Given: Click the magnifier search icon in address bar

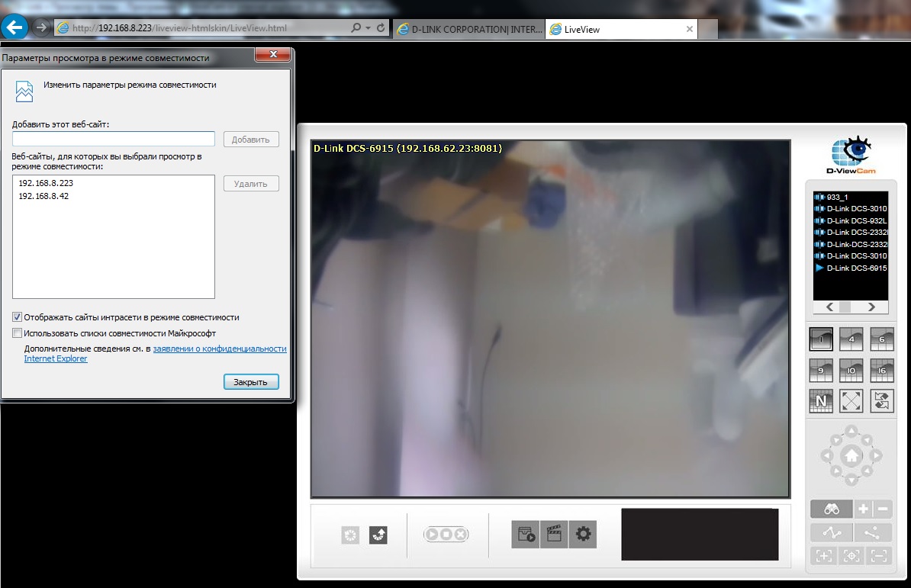Looking at the screenshot, I should tap(356, 28).
